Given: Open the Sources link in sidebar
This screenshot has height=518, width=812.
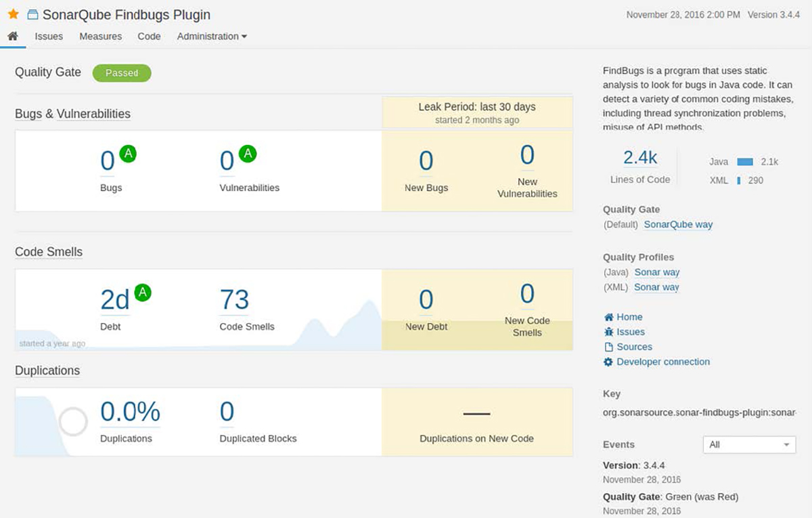Looking at the screenshot, I should (x=635, y=347).
